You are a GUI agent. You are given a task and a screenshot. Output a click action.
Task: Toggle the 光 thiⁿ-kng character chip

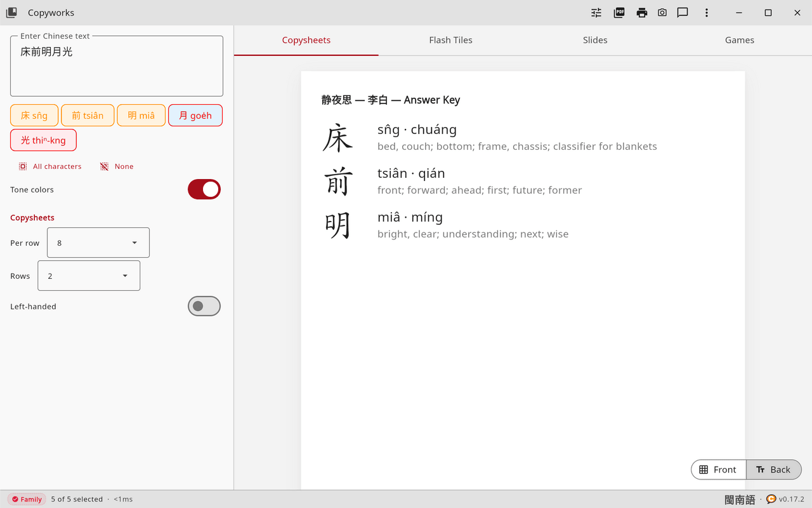(x=43, y=140)
